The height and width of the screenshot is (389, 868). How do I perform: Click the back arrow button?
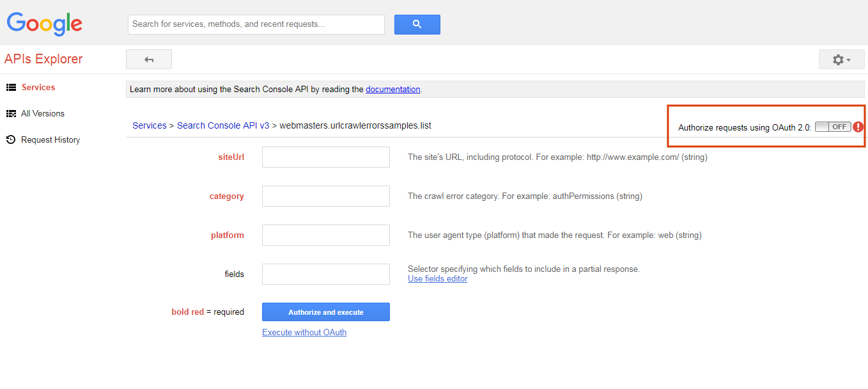tap(149, 60)
